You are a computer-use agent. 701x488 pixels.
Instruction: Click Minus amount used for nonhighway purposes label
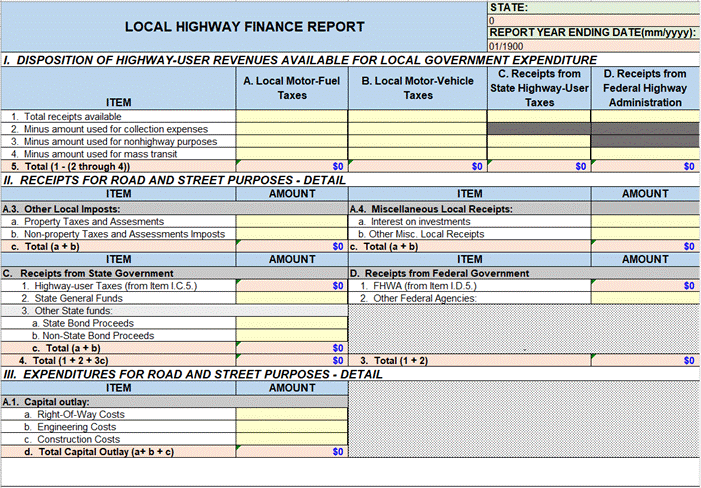click(114, 141)
